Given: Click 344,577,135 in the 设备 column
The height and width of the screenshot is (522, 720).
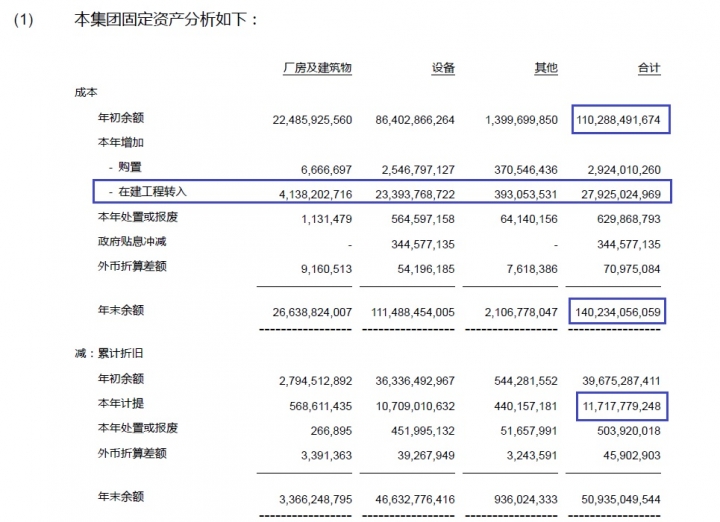Looking at the screenshot, I should pos(423,244).
